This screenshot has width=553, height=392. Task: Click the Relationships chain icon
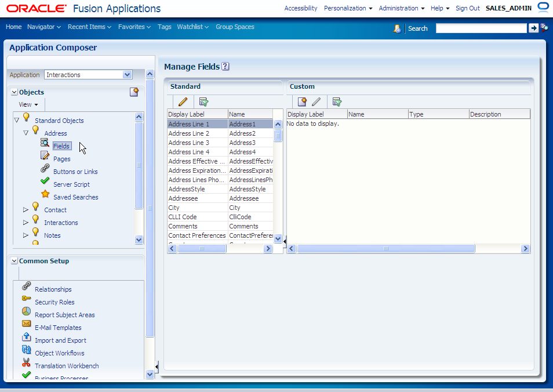tap(27, 285)
